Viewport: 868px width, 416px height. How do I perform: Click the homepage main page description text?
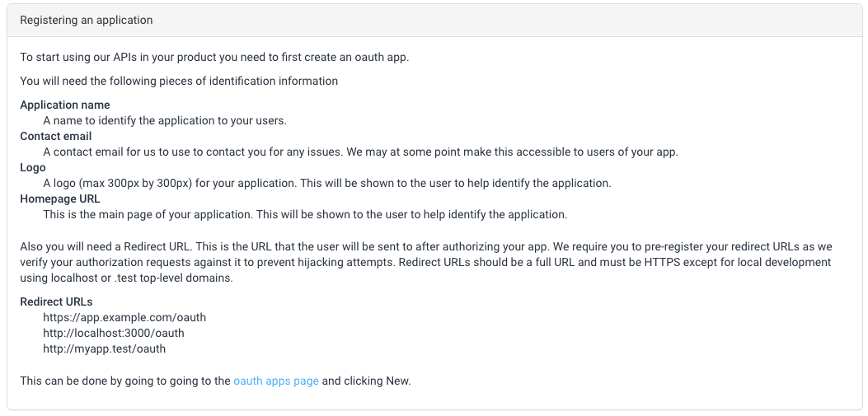[x=305, y=214]
